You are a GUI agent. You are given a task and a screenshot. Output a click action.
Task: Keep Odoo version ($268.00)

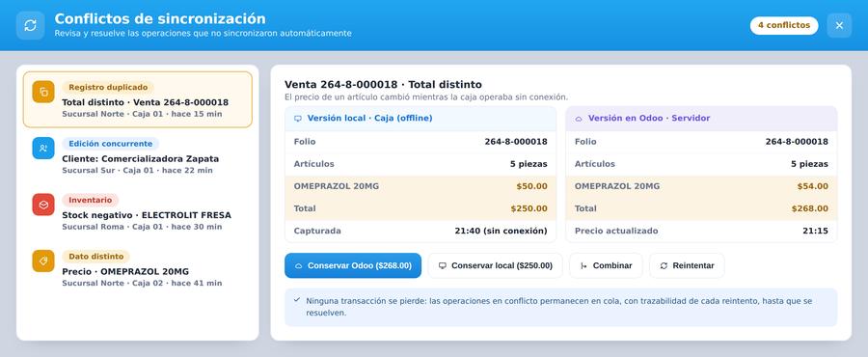pyautogui.click(x=353, y=265)
